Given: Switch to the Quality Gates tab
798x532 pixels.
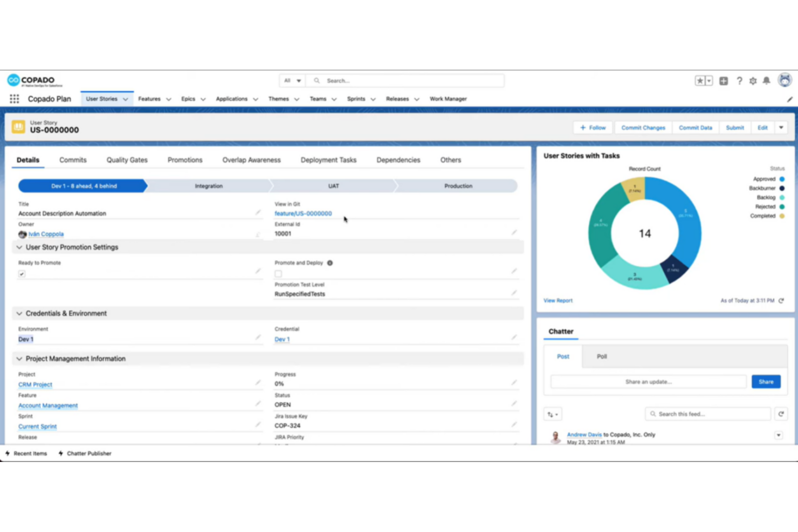Looking at the screenshot, I should click(x=127, y=160).
